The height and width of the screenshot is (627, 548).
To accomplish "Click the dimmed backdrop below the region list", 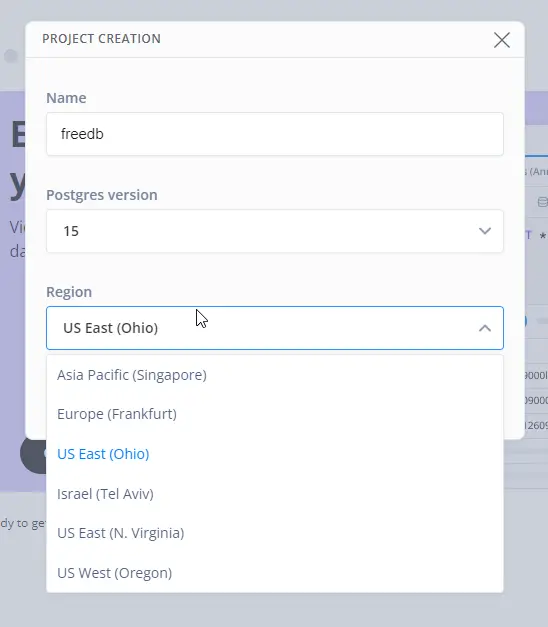I will tap(275, 610).
